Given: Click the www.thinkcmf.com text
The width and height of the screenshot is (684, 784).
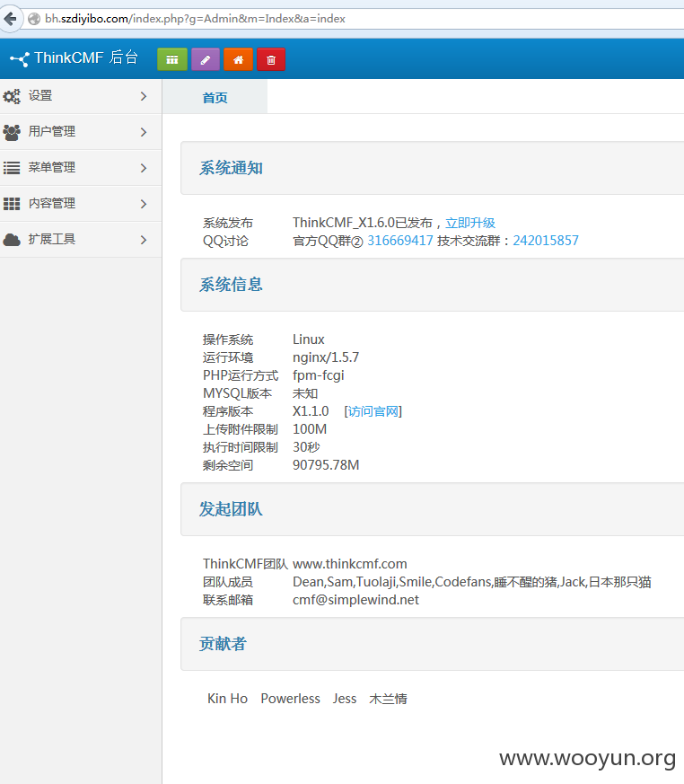Looking at the screenshot, I should 350,564.
